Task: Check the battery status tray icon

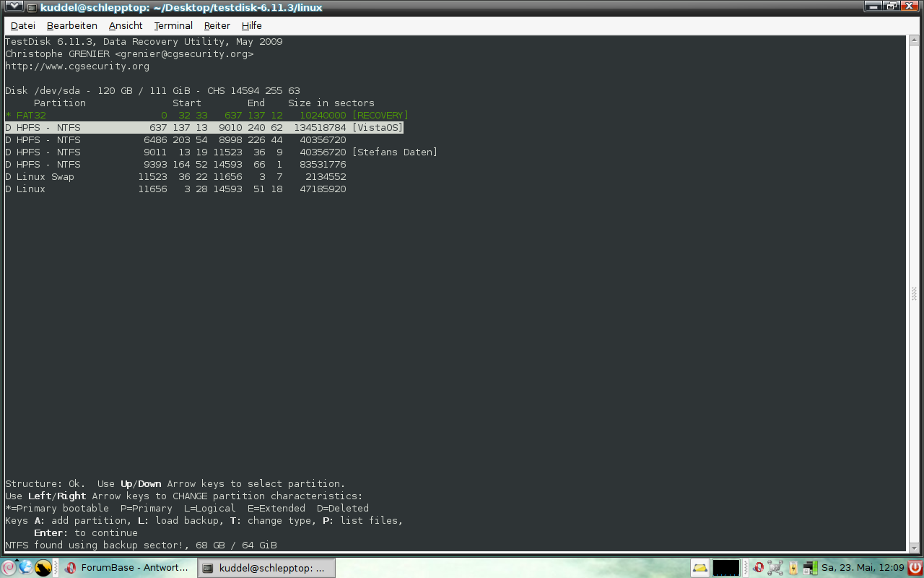Action: point(793,568)
